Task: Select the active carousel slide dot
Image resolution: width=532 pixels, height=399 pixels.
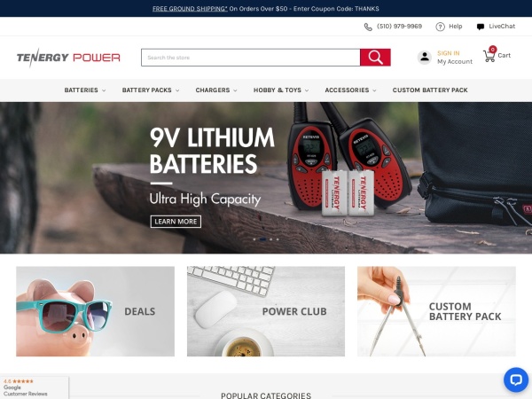Action: 262,239
